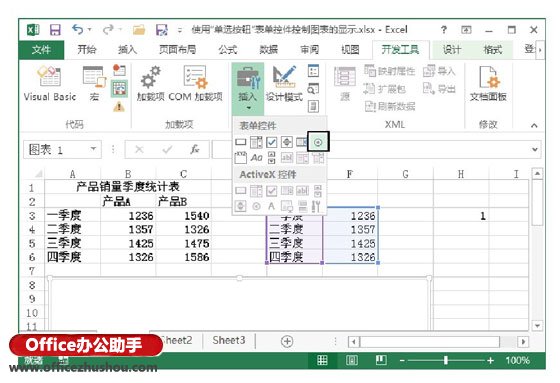The height and width of the screenshot is (383, 560).
Task: Click 导入 XML Import button
Action: pyautogui.click(x=439, y=71)
